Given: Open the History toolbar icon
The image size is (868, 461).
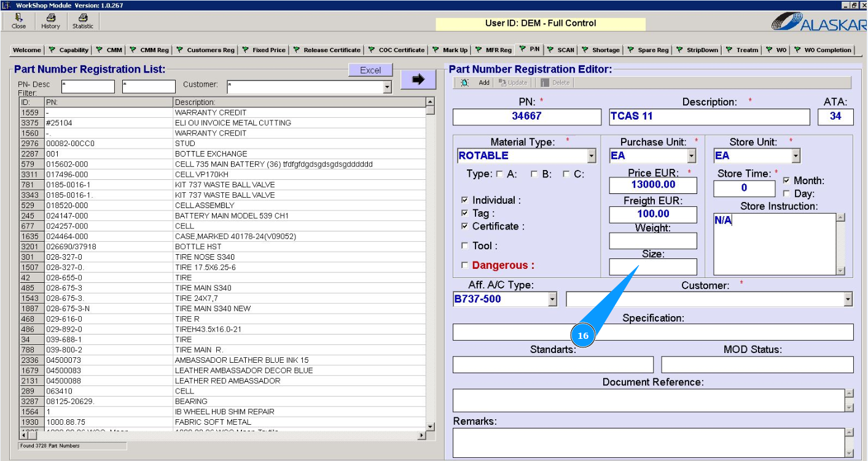Looking at the screenshot, I should click(50, 18).
